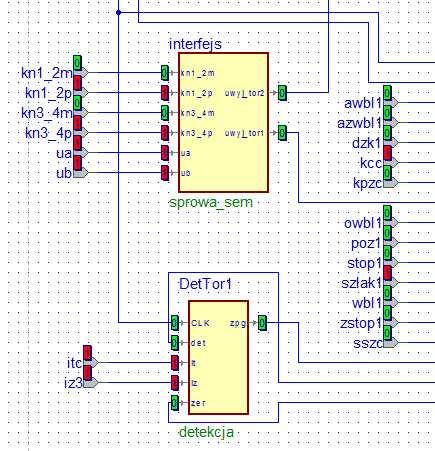
Task: Toggle the green probe on kn3_4m pin
Action: pos(165,113)
